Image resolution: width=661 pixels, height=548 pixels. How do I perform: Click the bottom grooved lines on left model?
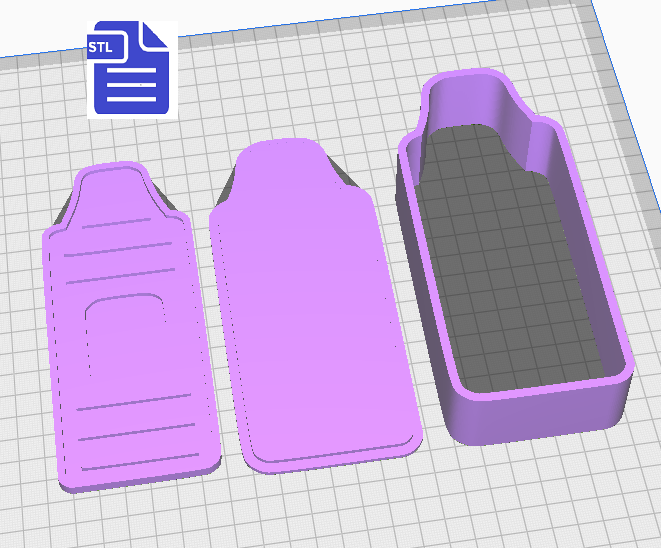(x=135, y=432)
